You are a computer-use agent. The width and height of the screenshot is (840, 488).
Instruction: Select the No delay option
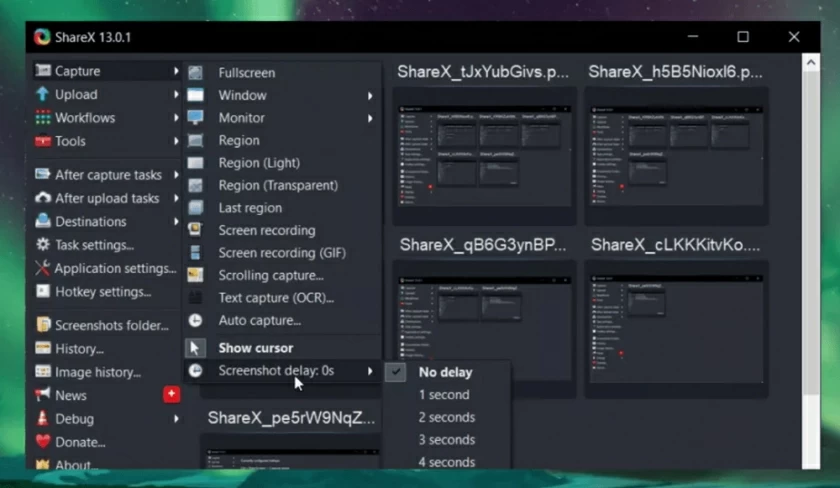pyautogui.click(x=445, y=372)
